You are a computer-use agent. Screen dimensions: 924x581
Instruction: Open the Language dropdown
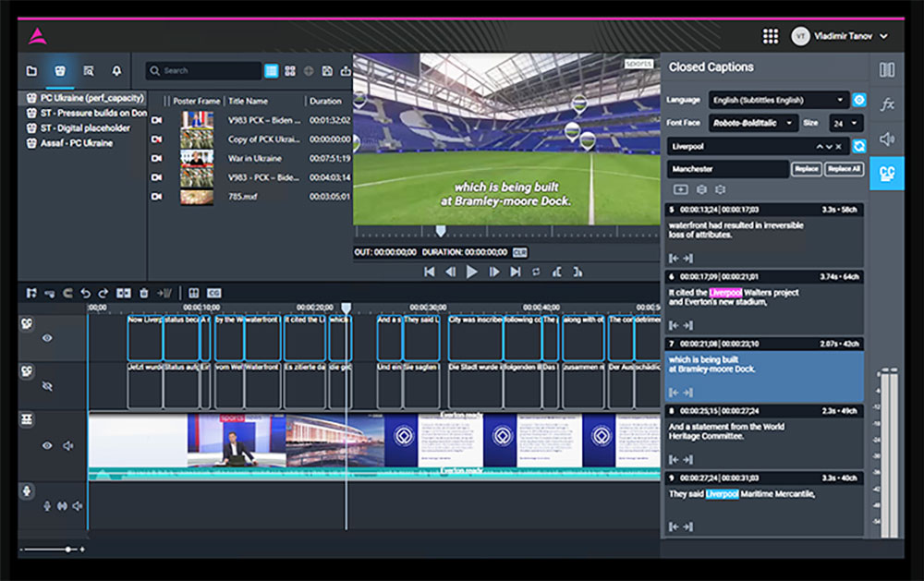tap(778, 100)
